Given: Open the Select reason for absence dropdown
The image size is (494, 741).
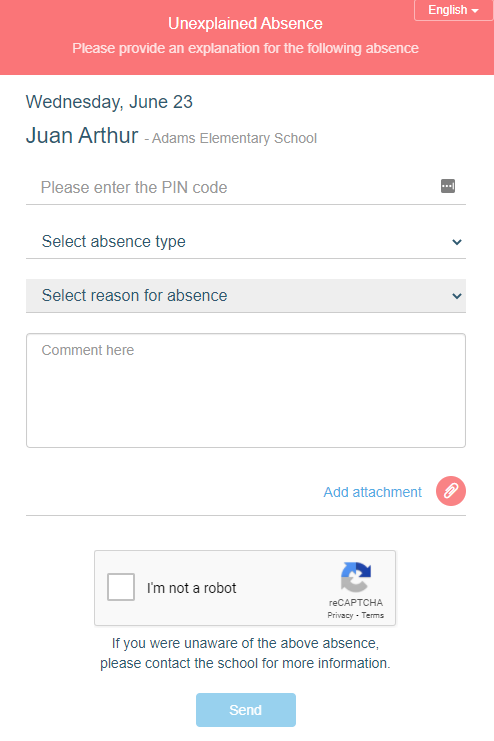Looking at the screenshot, I should click(x=246, y=295).
